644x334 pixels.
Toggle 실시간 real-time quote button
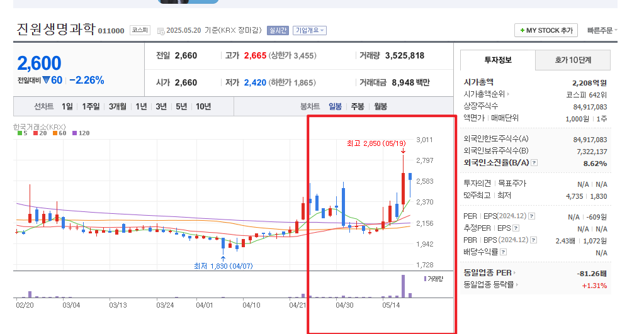(278, 30)
